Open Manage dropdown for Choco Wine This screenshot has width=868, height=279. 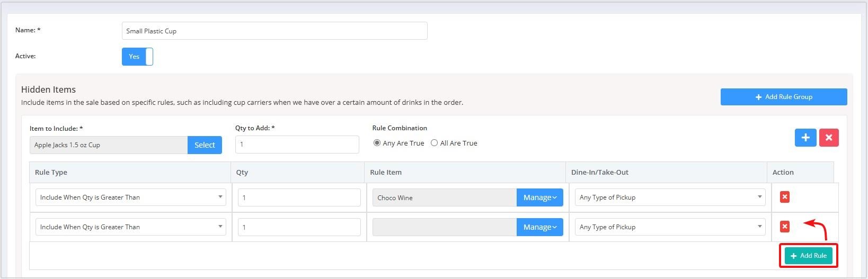[x=539, y=197]
